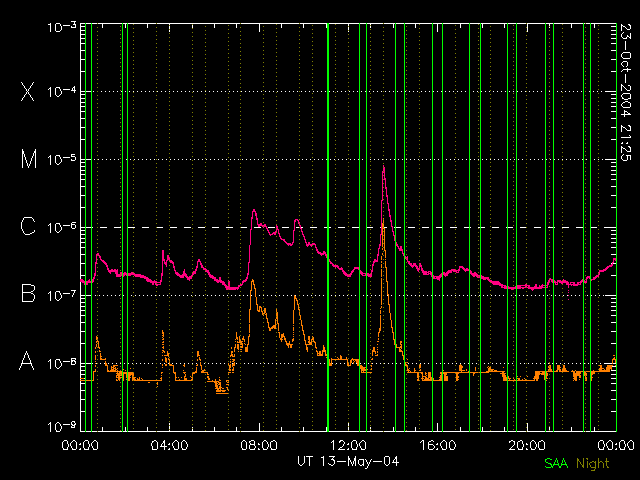Click the 10⁻⁸ y-axis tick label

(62, 362)
